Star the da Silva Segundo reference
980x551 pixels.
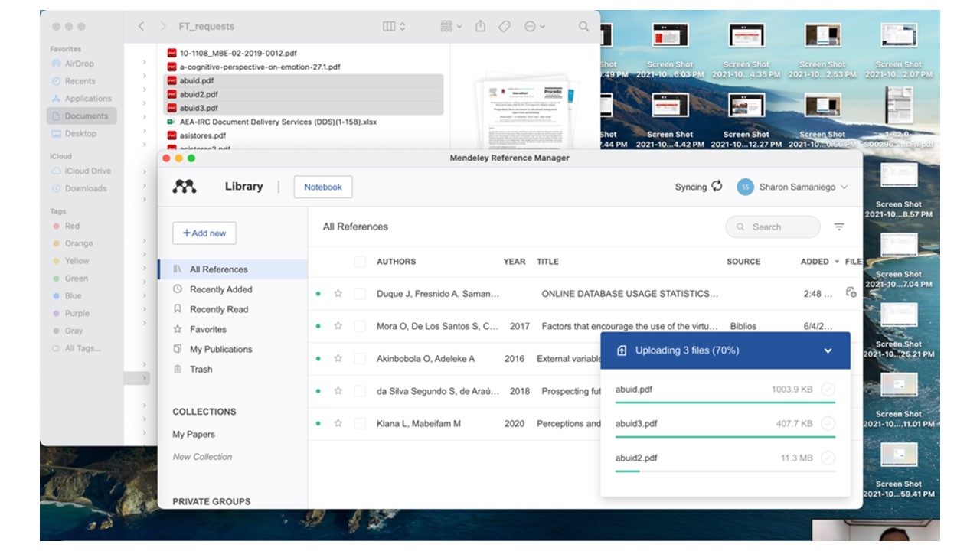pyautogui.click(x=338, y=391)
